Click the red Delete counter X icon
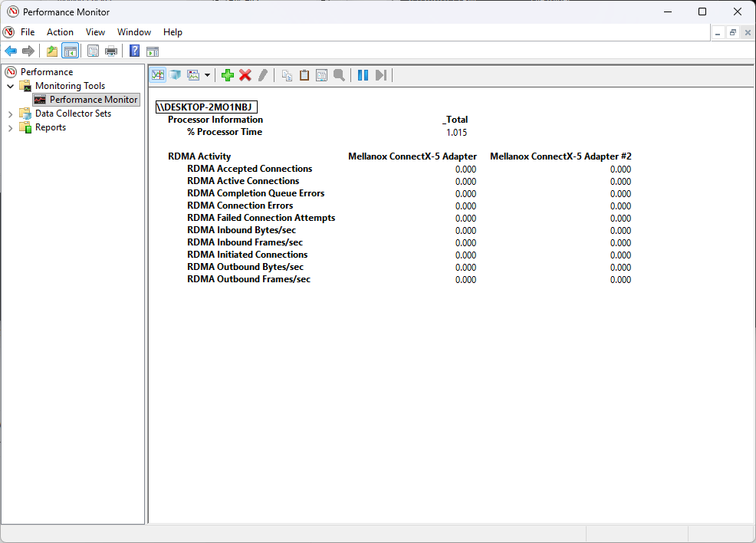Image resolution: width=756 pixels, height=543 pixels. [245, 75]
